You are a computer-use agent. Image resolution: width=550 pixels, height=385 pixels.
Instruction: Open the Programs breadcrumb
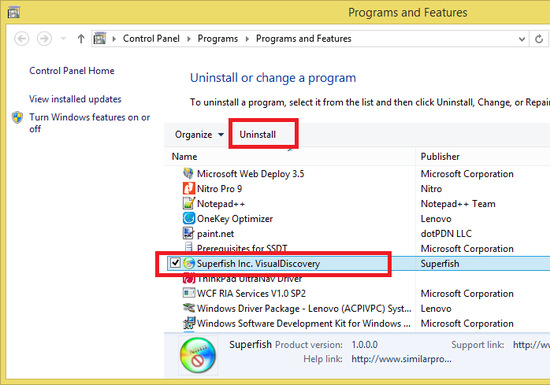pos(218,39)
